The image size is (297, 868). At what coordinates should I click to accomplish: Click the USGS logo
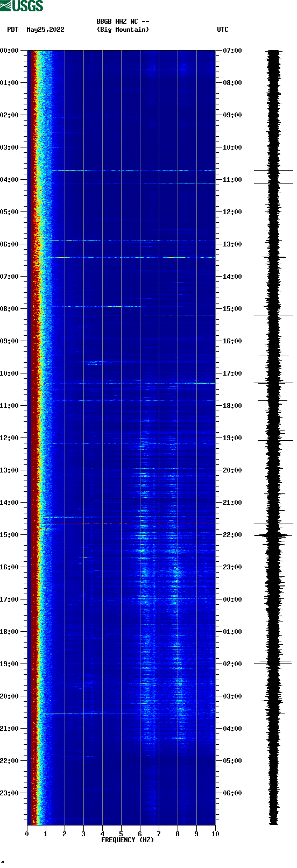coord(22,6)
